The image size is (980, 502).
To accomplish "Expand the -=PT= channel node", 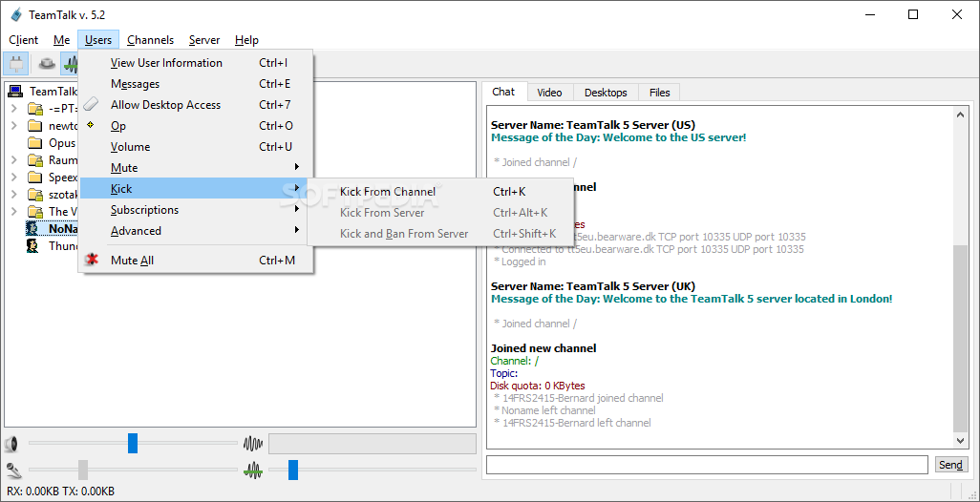I will (x=13, y=109).
